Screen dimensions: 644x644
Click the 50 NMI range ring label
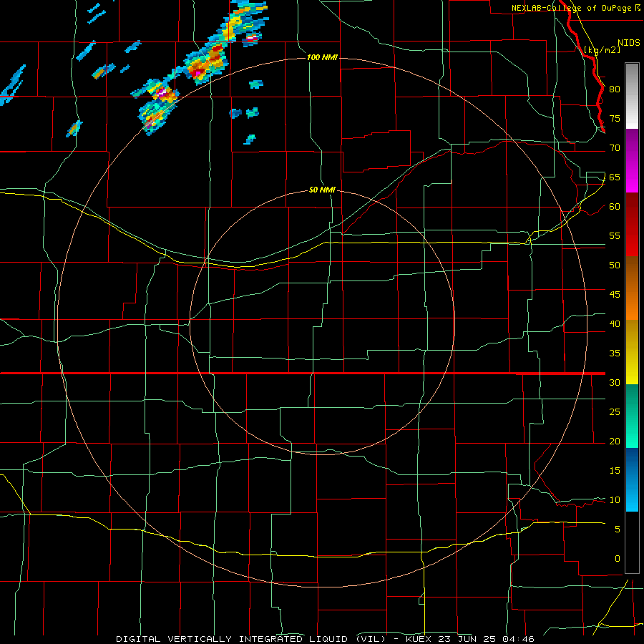[322, 190]
